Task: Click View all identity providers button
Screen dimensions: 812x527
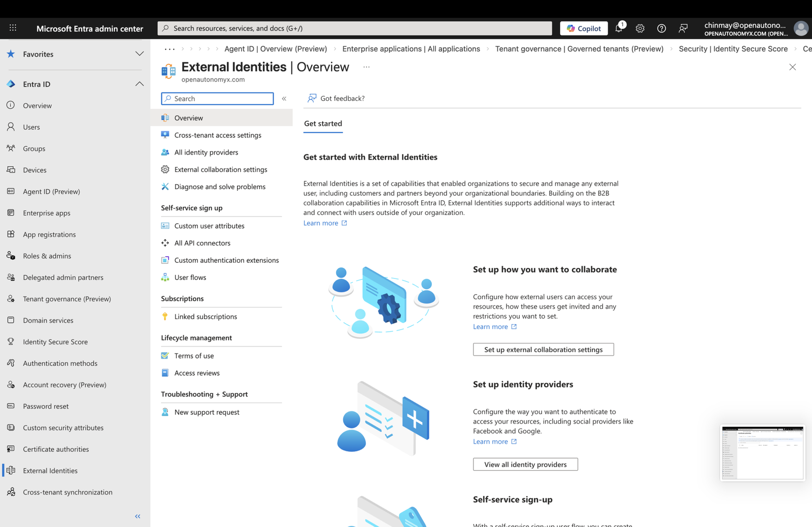Action: (x=525, y=465)
